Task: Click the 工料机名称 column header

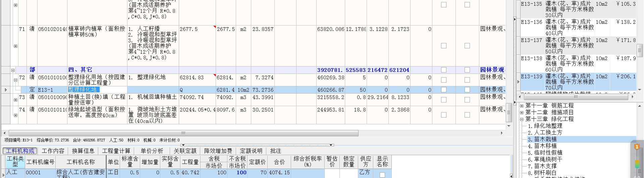Action: [81, 162]
